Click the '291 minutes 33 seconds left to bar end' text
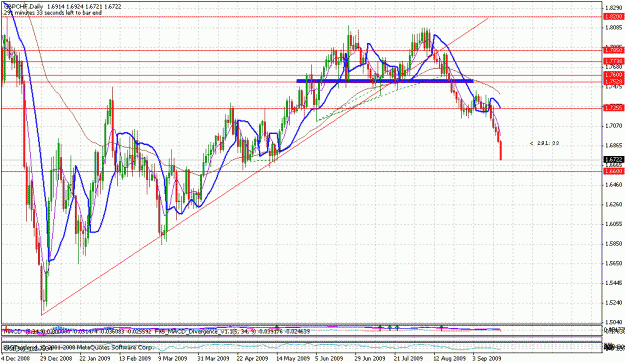 (x=52, y=13)
